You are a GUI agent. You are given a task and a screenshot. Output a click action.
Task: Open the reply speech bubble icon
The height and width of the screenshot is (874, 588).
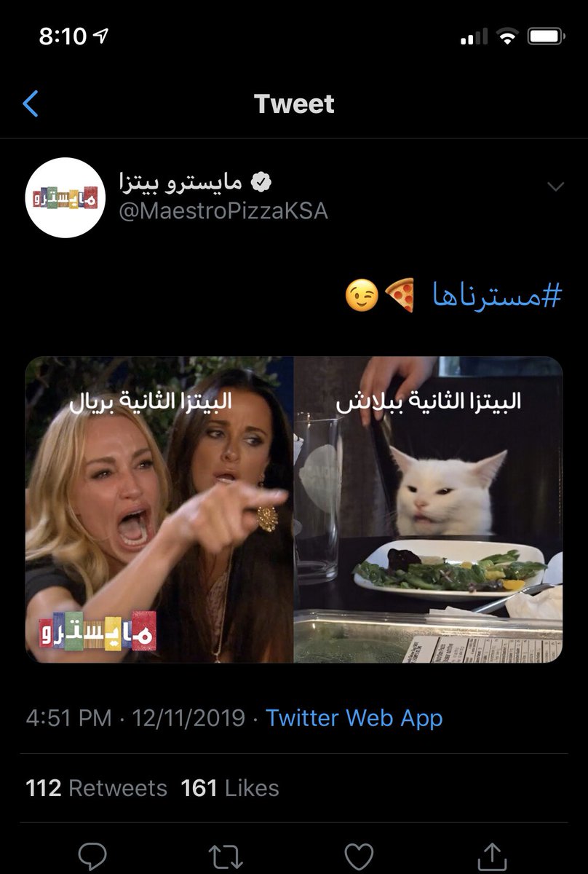pyautogui.click(x=92, y=856)
